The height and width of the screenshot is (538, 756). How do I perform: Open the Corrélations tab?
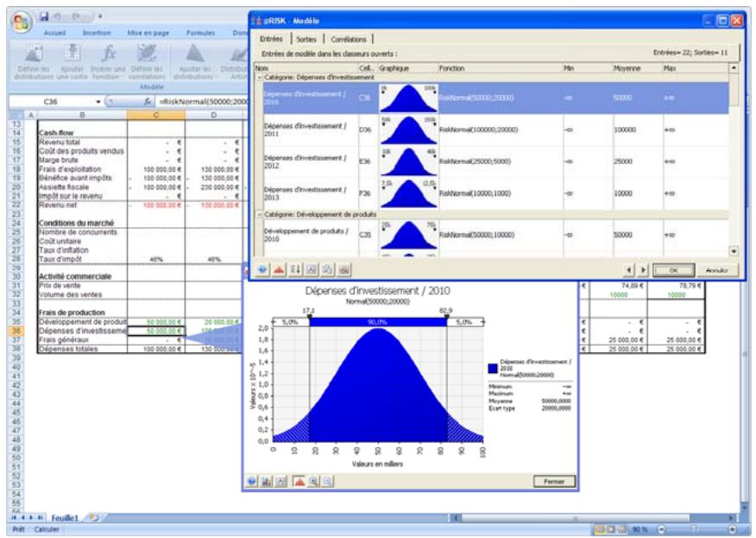[347, 39]
